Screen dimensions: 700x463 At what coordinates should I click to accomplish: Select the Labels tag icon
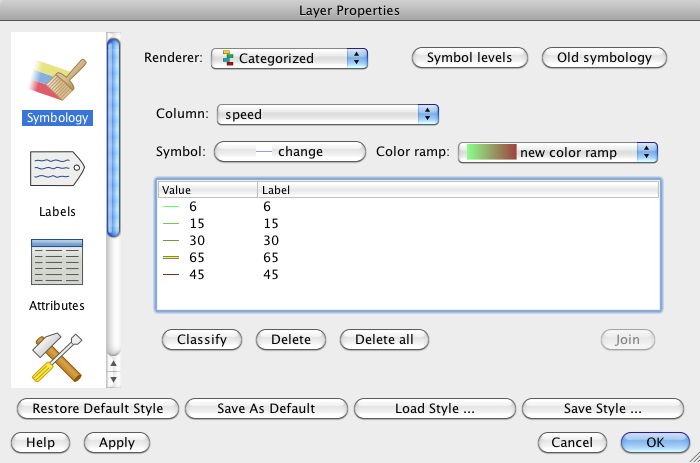[57, 168]
